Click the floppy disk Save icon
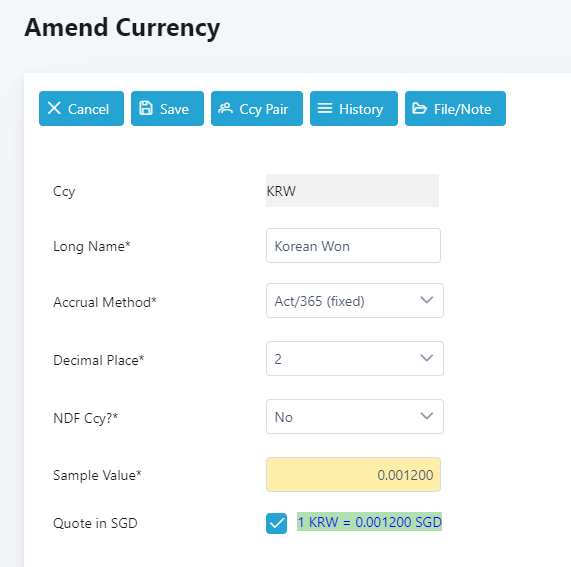Viewport: 571px width, 567px height. (x=146, y=108)
